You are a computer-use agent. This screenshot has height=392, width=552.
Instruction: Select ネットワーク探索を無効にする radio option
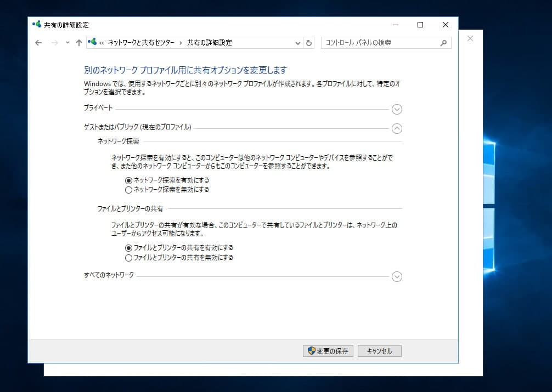129,190
